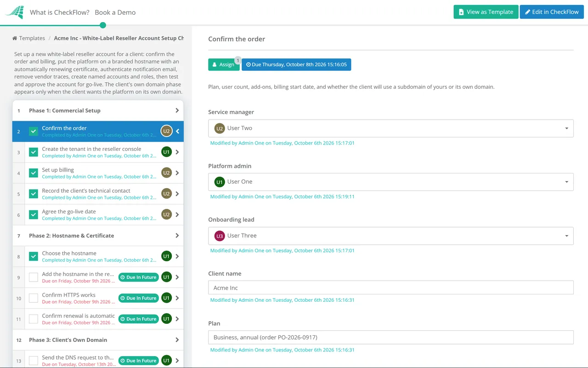The width and height of the screenshot is (588, 368).
Task: Click Due In Future badge on renewal row
Action: pyautogui.click(x=138, y=319)
